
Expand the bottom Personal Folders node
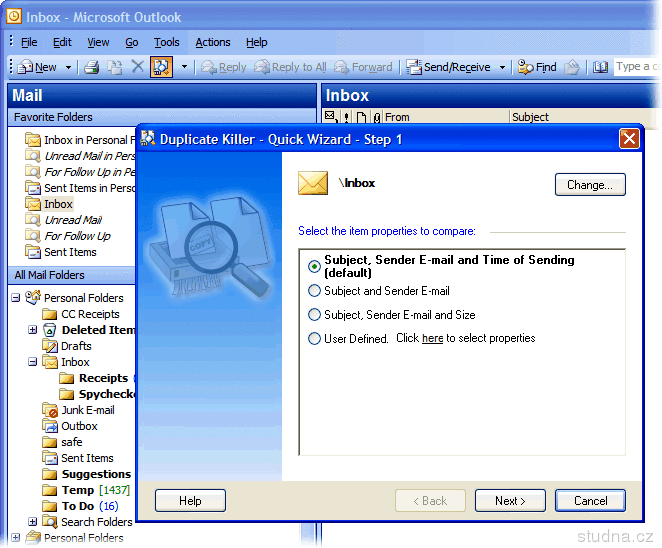coord(16,537)
